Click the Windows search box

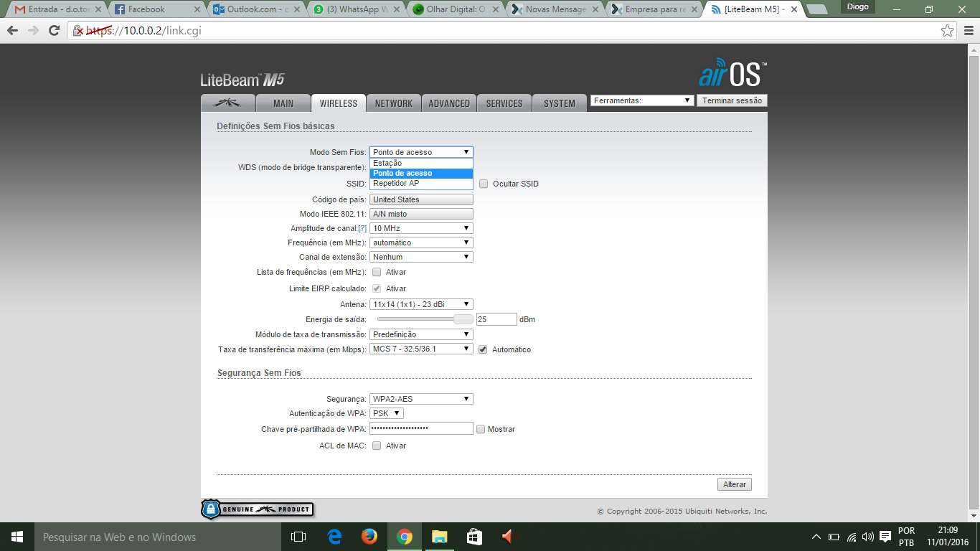[158, 537]
